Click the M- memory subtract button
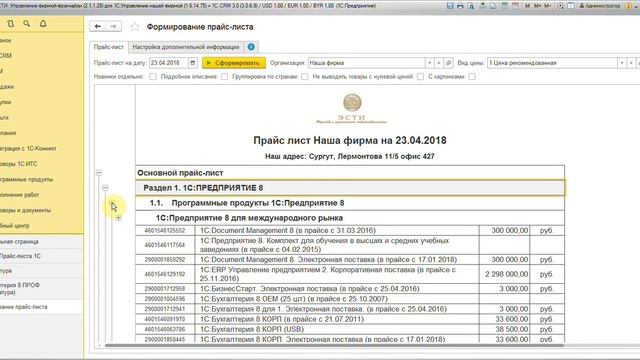The height and width of the screenshot is (360, 640). [548, 6]
